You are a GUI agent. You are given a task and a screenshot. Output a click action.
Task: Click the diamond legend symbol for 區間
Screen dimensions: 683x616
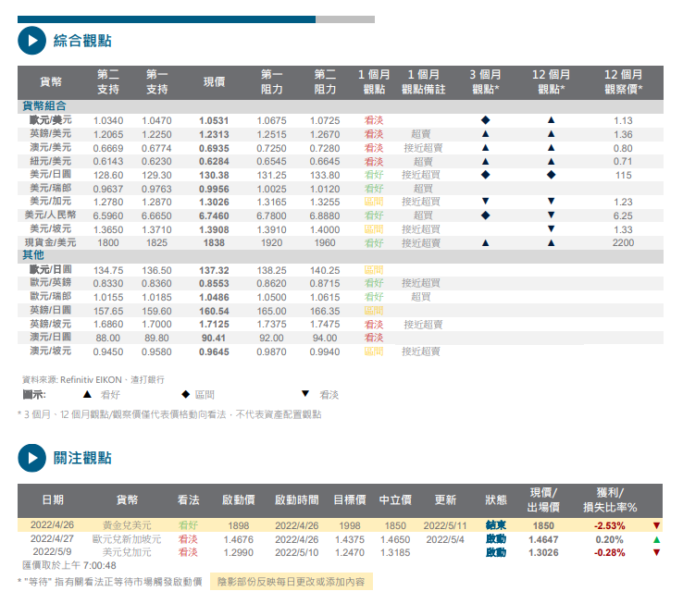185,394
